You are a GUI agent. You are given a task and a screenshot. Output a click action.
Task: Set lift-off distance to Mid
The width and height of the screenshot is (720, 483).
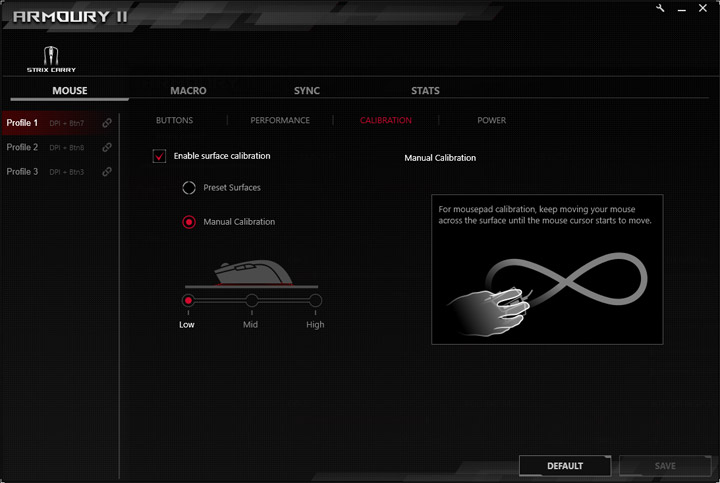pos(252,301)
